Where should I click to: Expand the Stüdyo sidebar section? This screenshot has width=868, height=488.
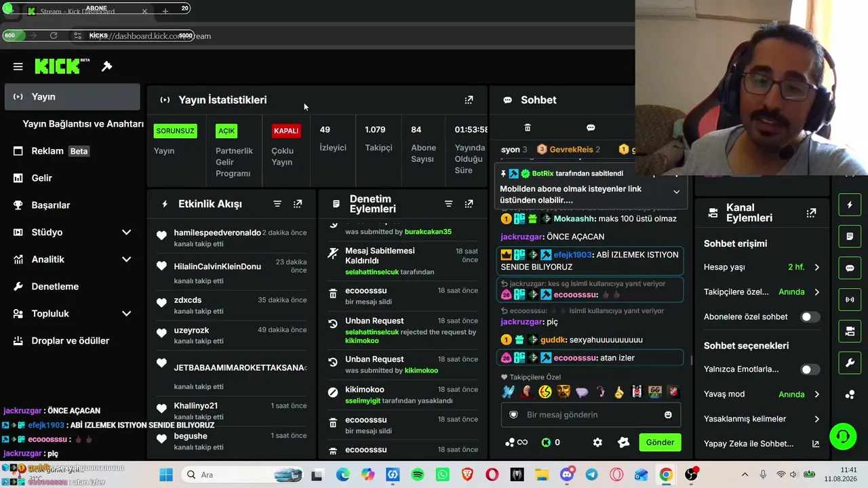(x=126, y=232)
